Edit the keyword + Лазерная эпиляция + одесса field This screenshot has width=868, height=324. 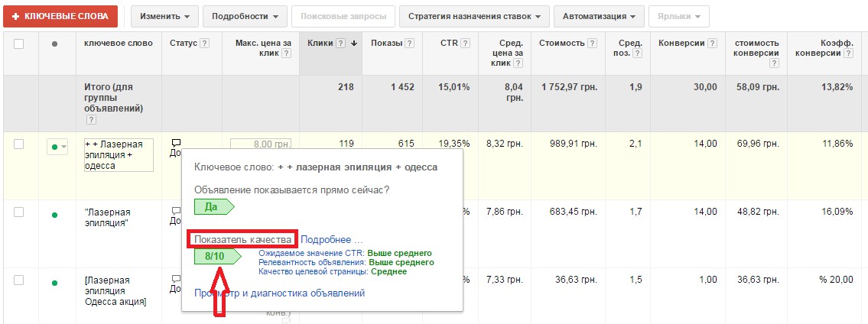pos(119,155)
